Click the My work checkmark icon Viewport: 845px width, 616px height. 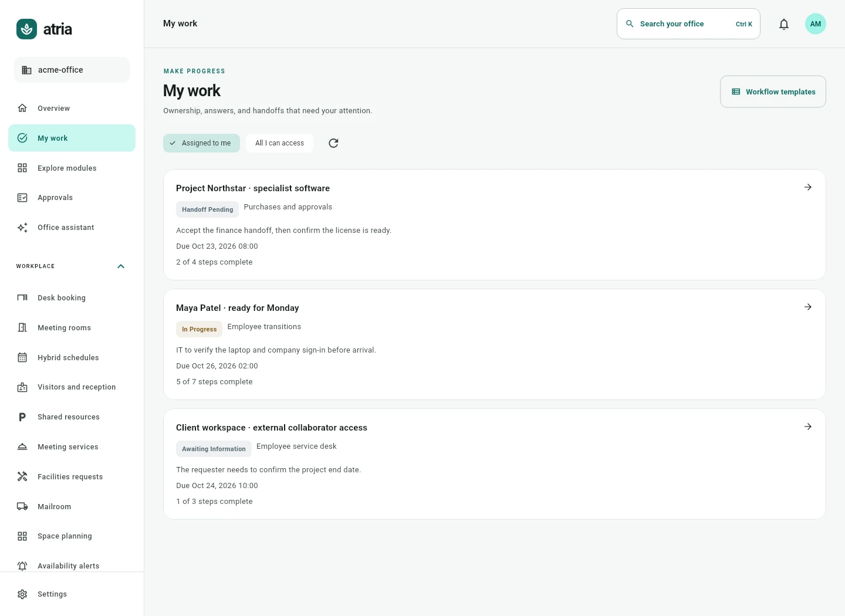pos(22,138)
